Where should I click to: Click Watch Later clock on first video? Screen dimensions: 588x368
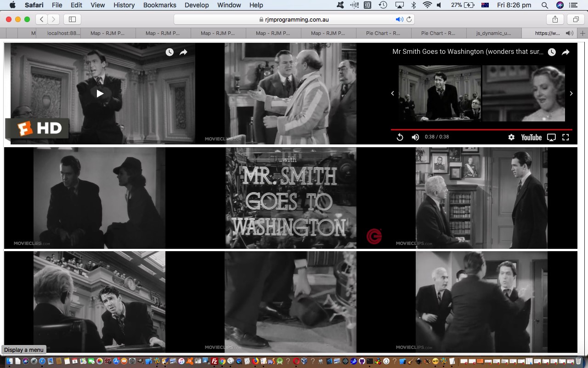(x=170, y=52)
